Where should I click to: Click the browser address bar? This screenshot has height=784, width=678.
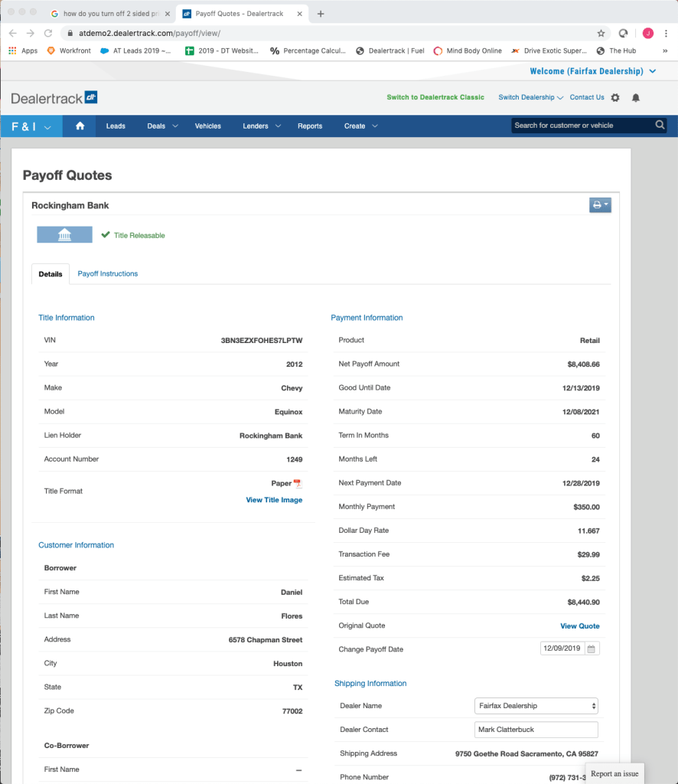click(334, 34)
